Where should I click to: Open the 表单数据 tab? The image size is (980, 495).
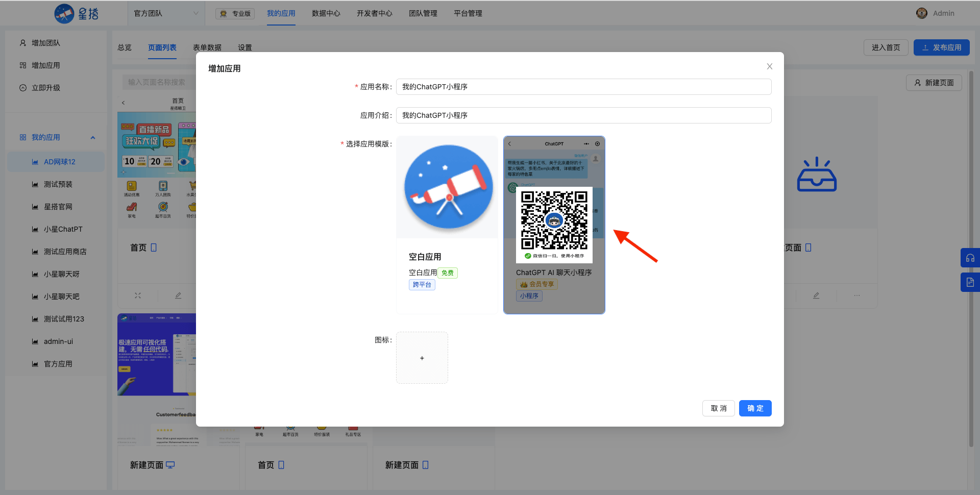click(207, 47)
